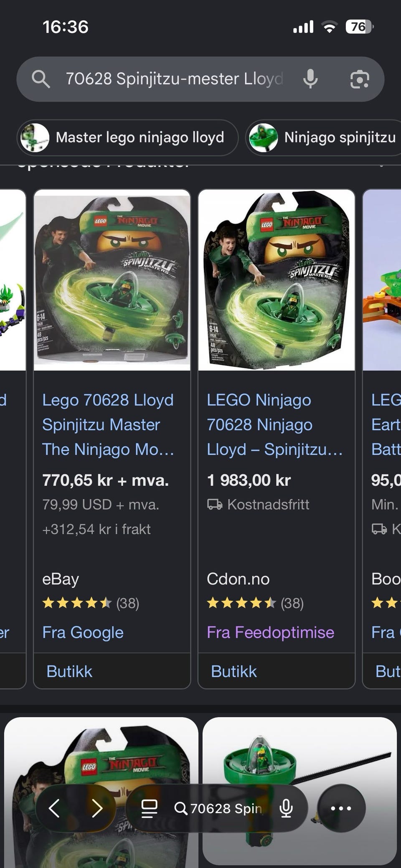Viewport: 401px width, 868px height.
Task: Tap the voice search microphone in top search bar
Action: click(310, 79)
